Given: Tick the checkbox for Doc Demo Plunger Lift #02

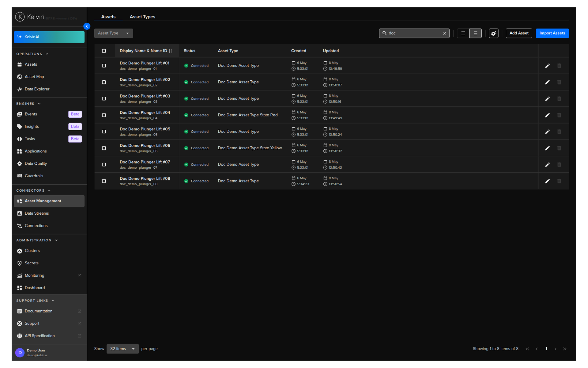Looking at the screenshot, I should tap(104, 82).
